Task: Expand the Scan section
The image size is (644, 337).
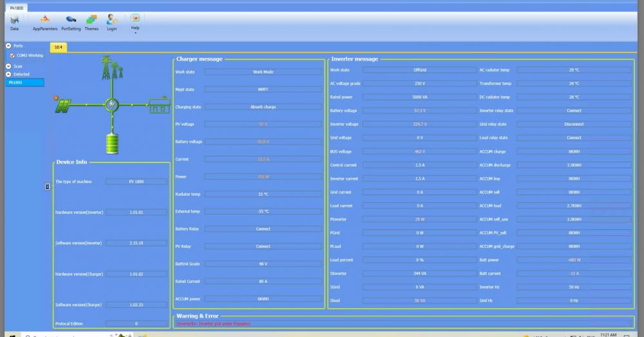Action: [x=8, y=66]
